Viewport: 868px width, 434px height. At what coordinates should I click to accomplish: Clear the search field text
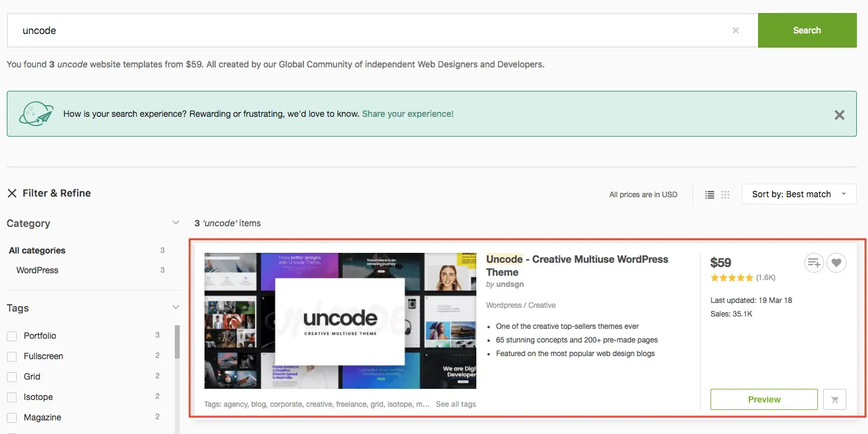[735, 30]
